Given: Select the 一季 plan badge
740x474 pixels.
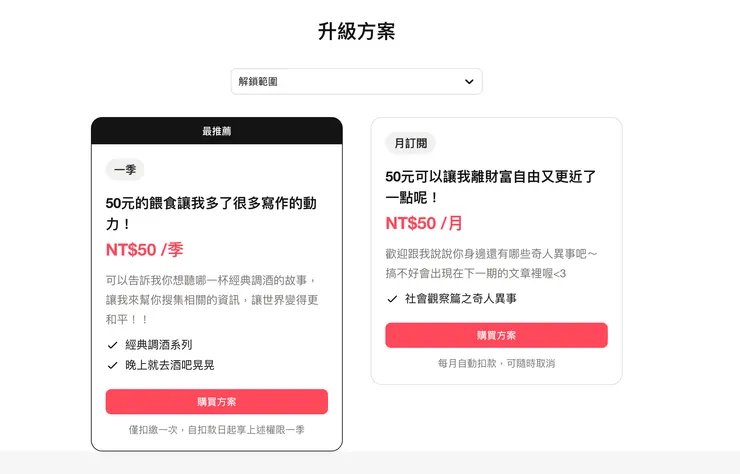Looking at the screenshot, I should click(x=125, y=170).
